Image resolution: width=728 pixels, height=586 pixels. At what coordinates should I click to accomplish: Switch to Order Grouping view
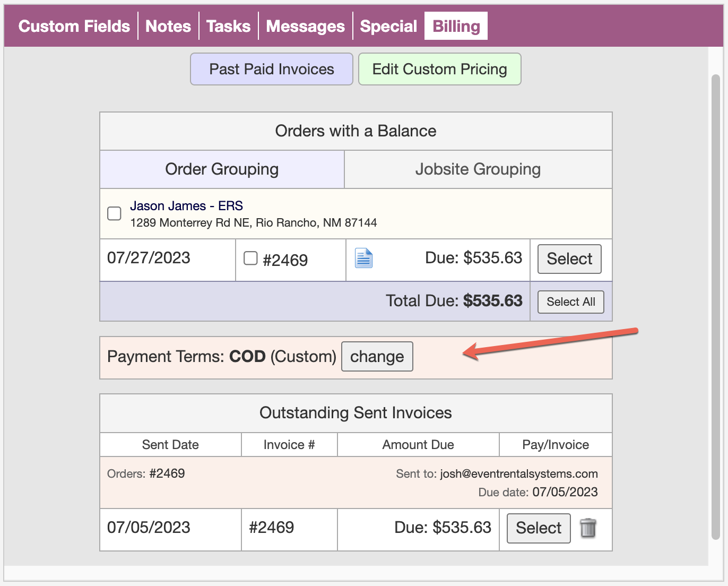(222, 169)
